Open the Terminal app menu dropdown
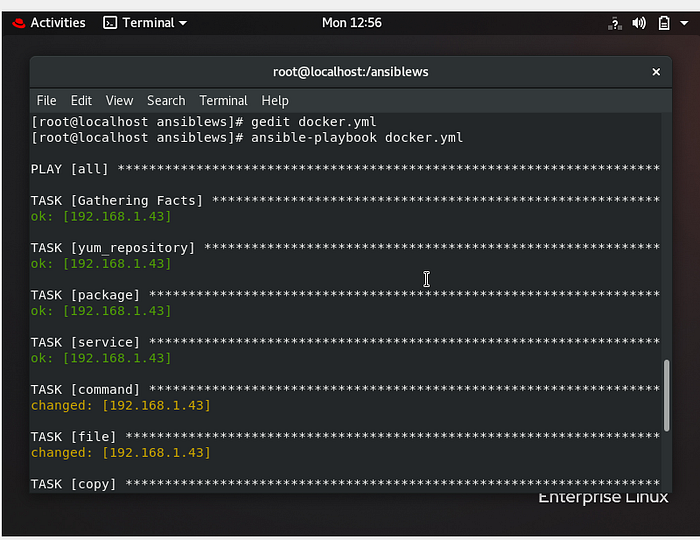Viewport: 700px width, 540px height. (x=145, y=23)
